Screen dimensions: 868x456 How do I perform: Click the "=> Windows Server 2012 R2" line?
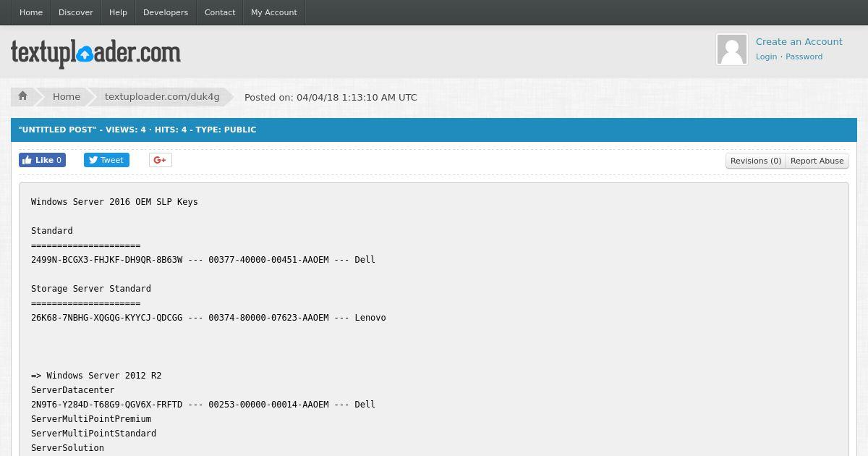click(x=96, y=376)
